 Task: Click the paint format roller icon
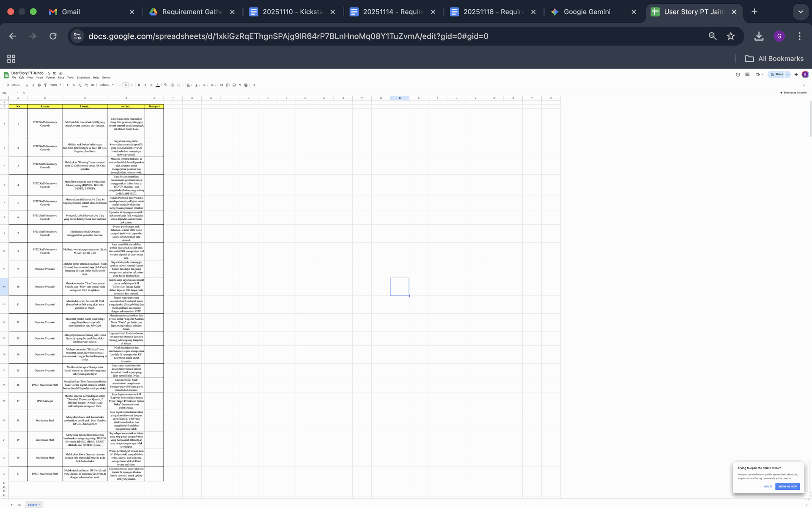(45, 85)
